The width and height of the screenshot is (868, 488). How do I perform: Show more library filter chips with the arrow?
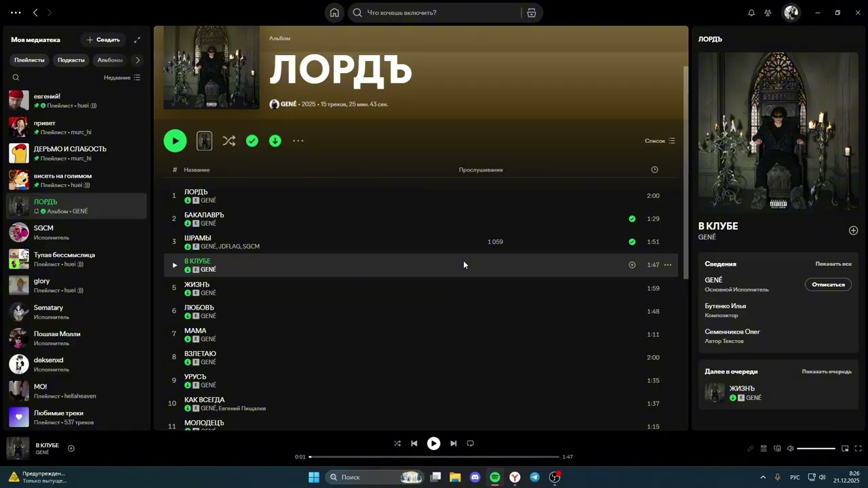pyautogui.click(x=138, y=60)
